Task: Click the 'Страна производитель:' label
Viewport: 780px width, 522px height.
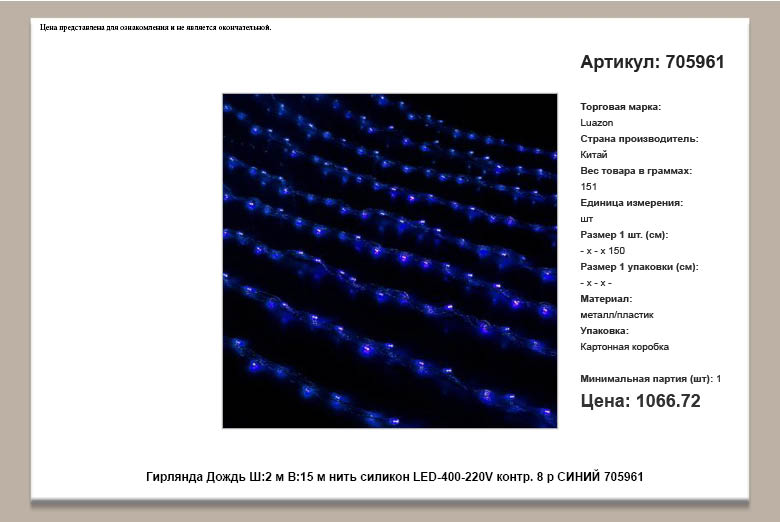Action: [x=639, y=139]
